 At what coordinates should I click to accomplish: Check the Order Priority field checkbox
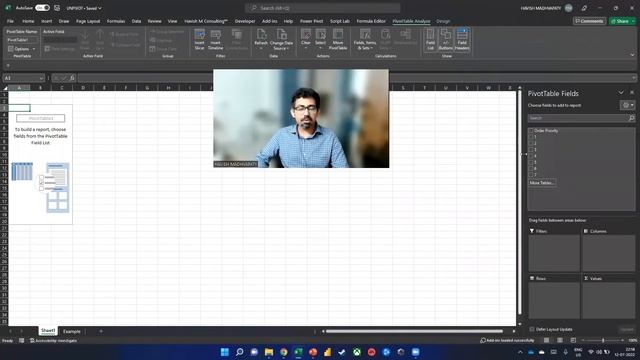click(531, 131)
